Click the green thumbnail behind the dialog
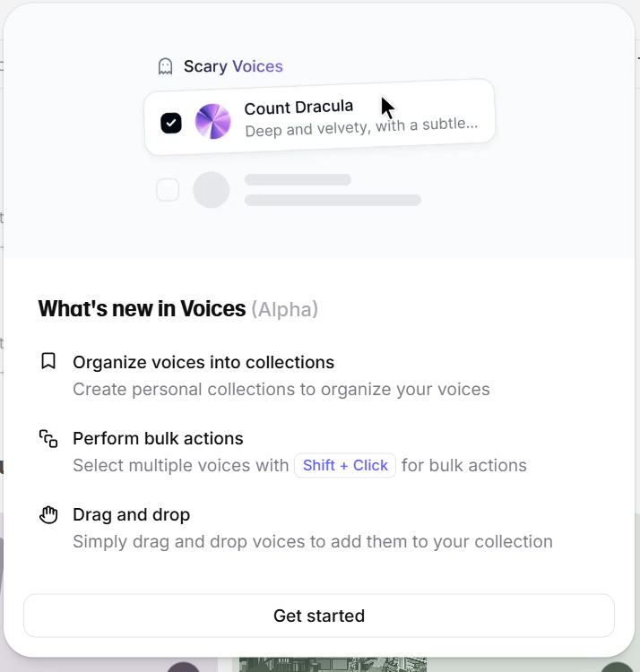640x672 pixels. [x=333, y=665]
